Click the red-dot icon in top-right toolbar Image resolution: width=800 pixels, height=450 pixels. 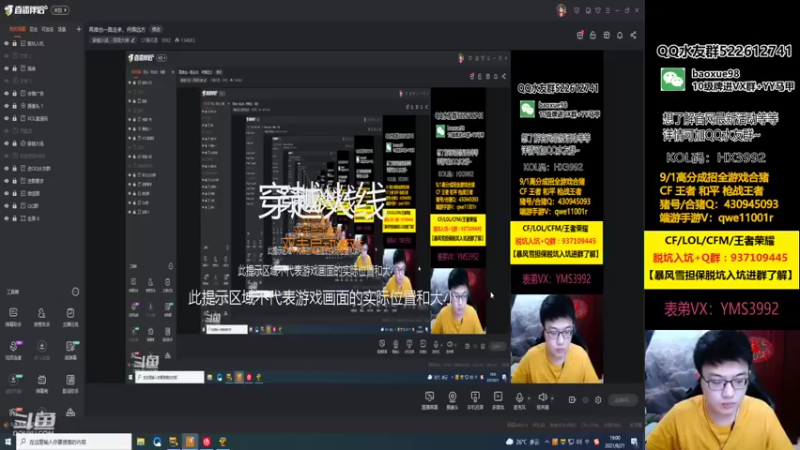pos(580,35)
